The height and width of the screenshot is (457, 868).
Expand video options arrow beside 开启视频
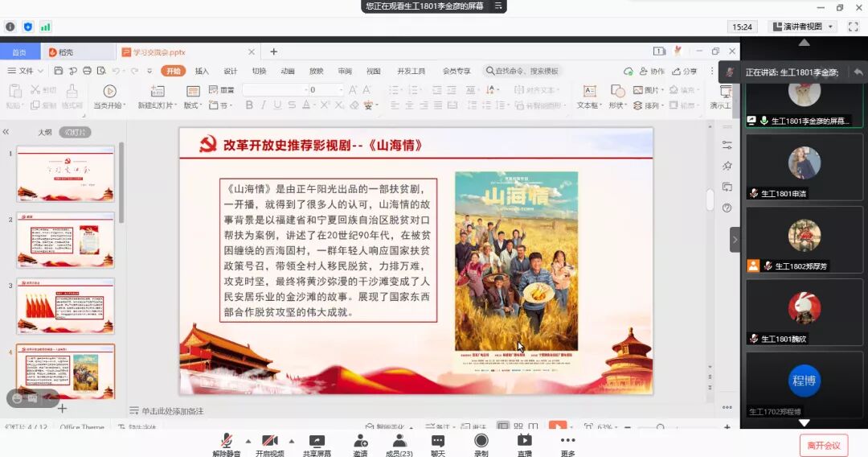tap(291, 441)
